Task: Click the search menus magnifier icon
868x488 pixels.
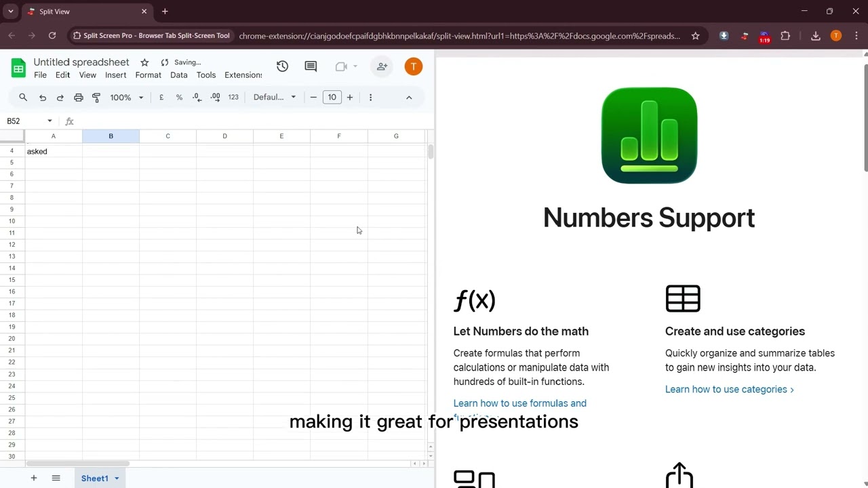Action: (x=23, y=98)
